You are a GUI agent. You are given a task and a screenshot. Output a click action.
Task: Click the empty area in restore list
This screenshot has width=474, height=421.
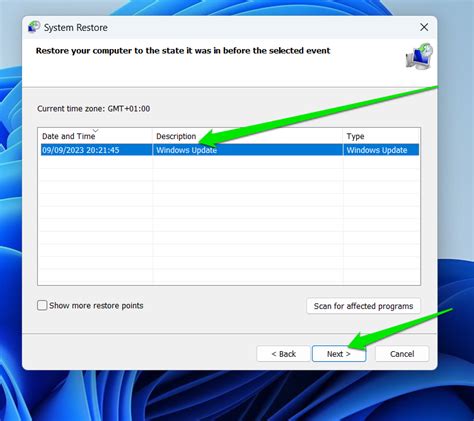coord(230,220)
